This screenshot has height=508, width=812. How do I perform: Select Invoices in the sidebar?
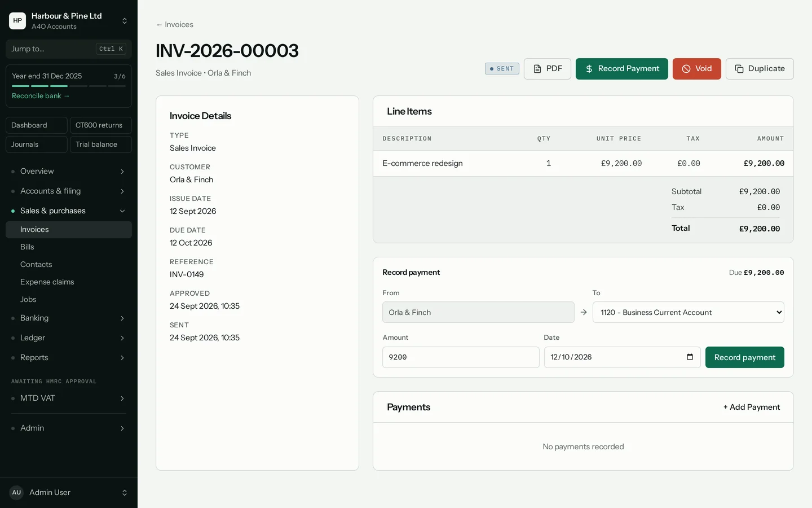coord(69,230)
